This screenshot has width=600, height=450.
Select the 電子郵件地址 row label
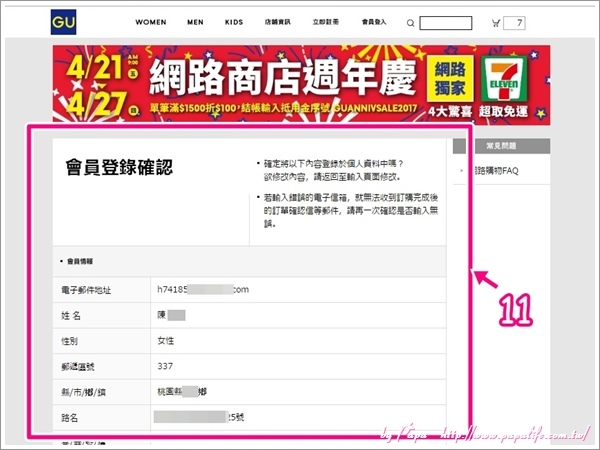[86, 290]
